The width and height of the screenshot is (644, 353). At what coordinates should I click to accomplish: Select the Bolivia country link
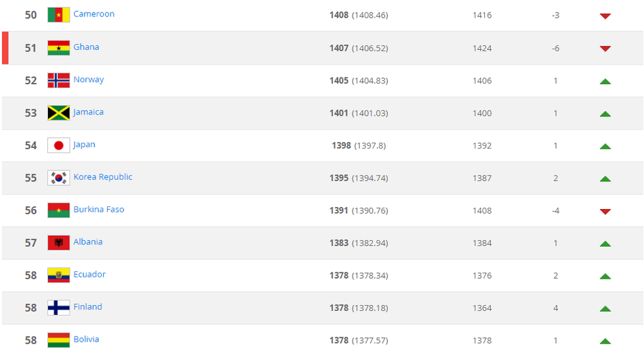click(86, 339)
